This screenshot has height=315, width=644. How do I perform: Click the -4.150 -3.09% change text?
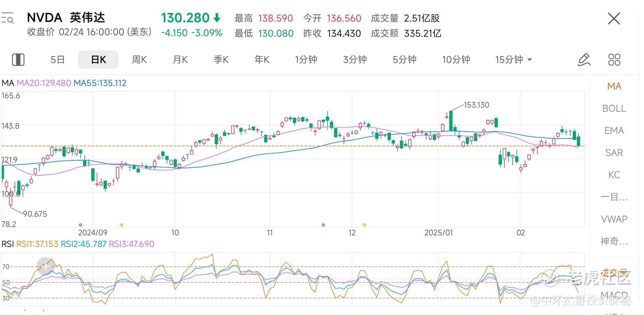click(192, 33)
